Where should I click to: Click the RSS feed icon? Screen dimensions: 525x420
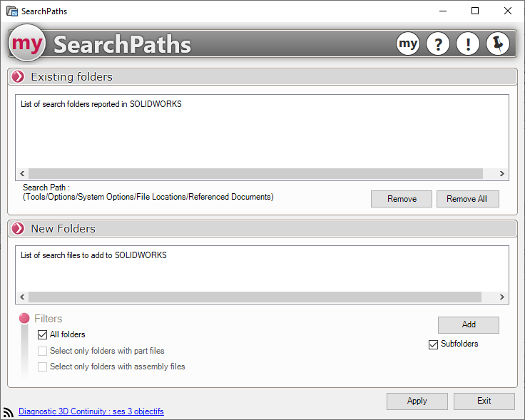tap(8, 412)
